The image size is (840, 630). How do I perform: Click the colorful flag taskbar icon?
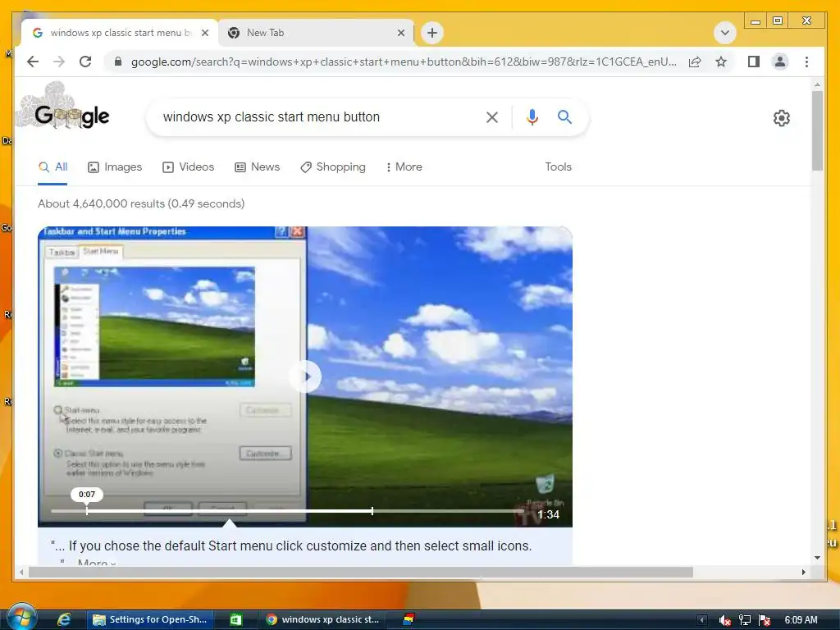(x=409, y=620)
